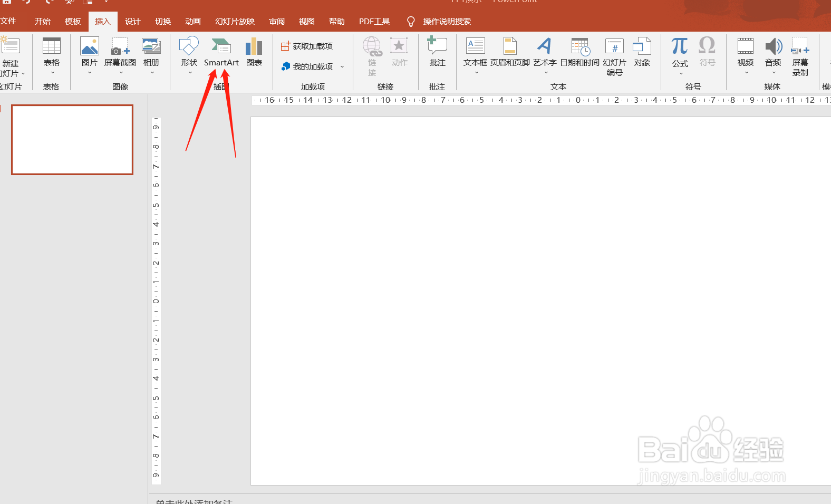
Task: Click the 图片 picture icon
Action: pyautogui.click(x=90, y=46)
